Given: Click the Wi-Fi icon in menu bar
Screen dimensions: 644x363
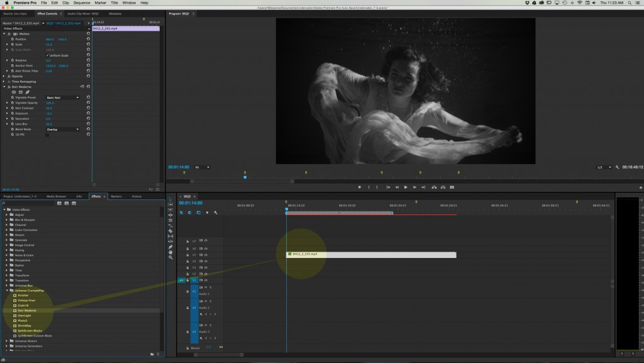Looking at the screenshot, I should tap(579, 3).
